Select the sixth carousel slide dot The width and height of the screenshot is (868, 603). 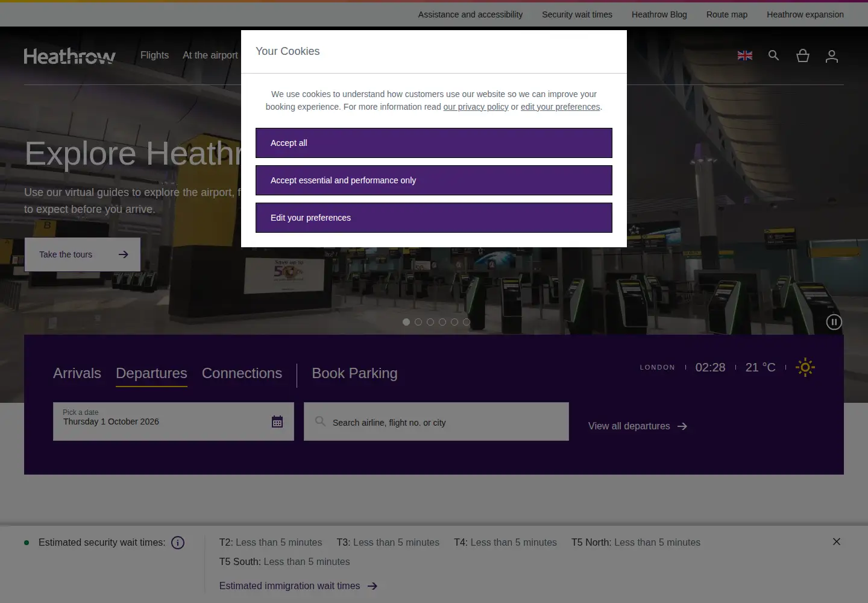tap(467, 322)
